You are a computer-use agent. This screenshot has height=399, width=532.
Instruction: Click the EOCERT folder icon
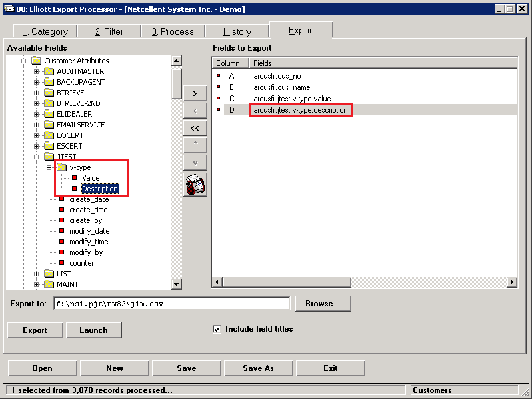[x=49, y=135]
